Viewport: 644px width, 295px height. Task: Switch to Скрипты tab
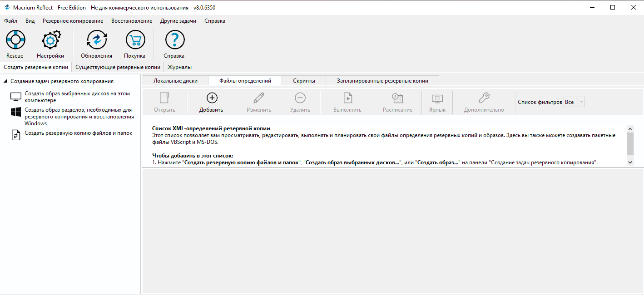[x=304, y=81]
